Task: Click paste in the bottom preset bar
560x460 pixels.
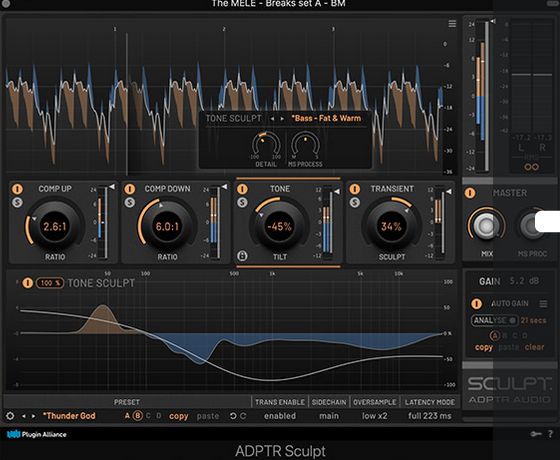Action: 208,416
